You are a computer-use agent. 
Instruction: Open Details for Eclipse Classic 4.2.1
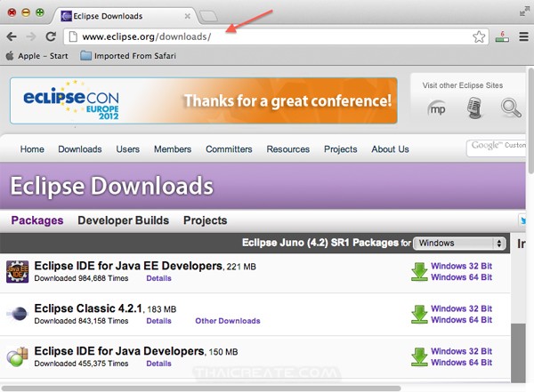[x=158, y=321]
